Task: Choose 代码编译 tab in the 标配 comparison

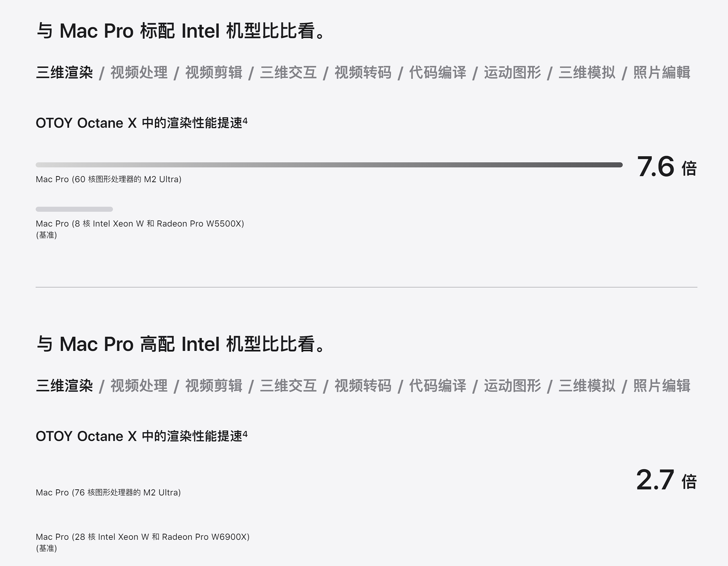Action: pyautogui.click(x=438, y=73)
